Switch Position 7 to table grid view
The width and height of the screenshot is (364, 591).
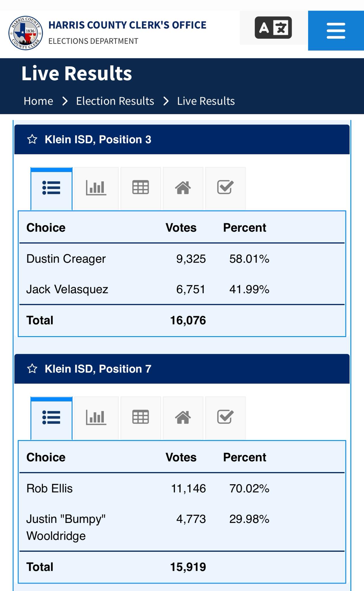(x=140, y=418)
